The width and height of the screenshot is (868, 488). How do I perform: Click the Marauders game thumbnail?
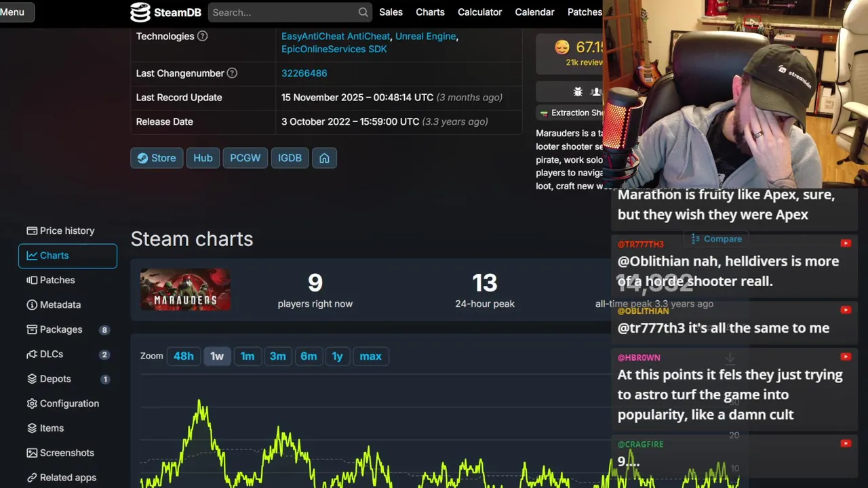tap(185, 289)
